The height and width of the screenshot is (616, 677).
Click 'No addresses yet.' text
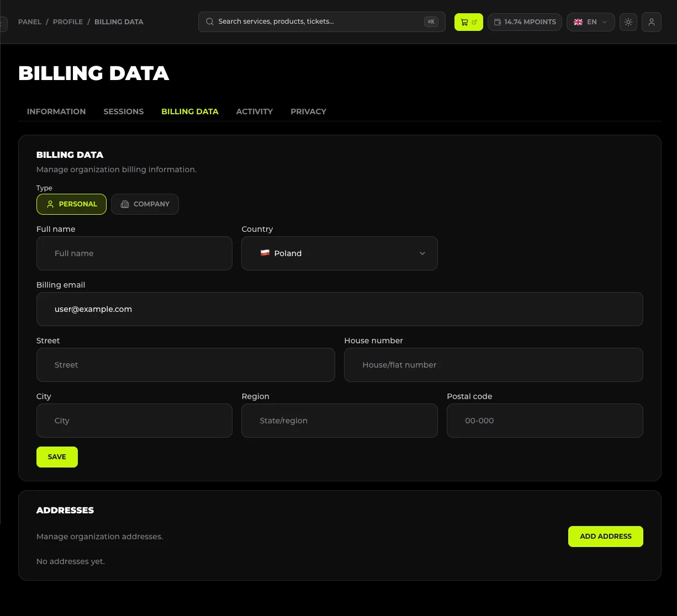pos(70,561)
